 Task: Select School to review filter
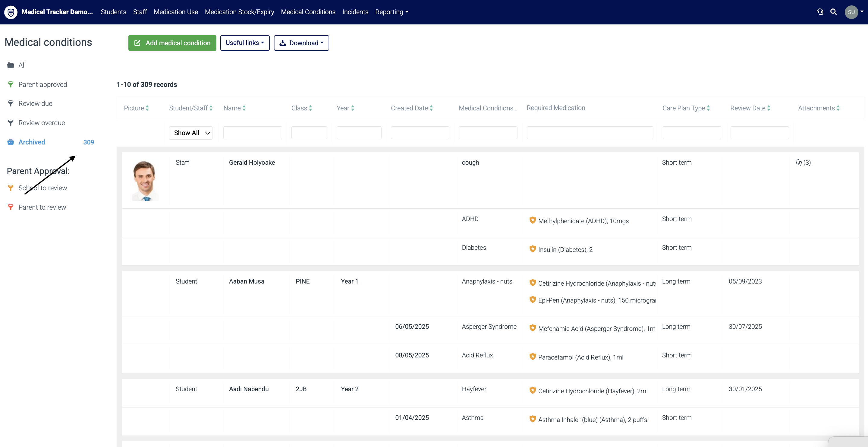[x=42, y=188]
